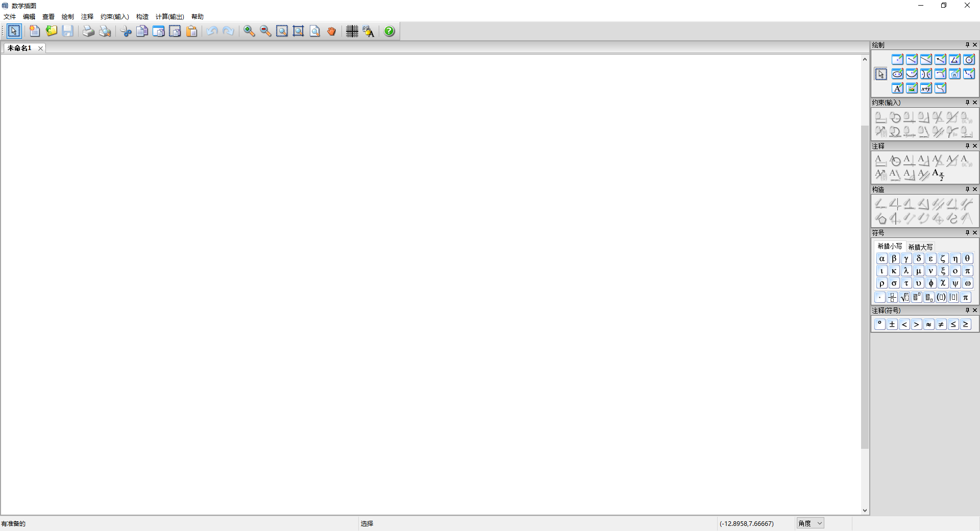Open a file using the folder icon
The height and width of the screenshot is (531, 980).
51,31
